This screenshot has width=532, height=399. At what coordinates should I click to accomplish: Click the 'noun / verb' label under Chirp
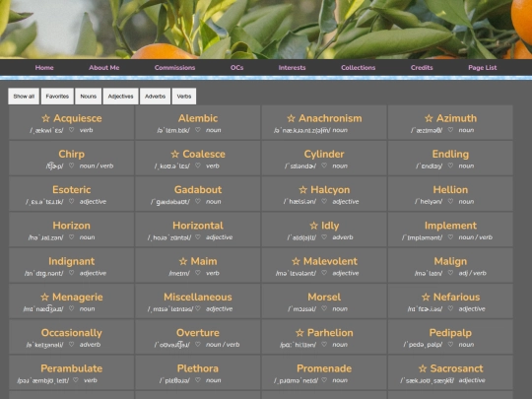[x=97, y=166]
